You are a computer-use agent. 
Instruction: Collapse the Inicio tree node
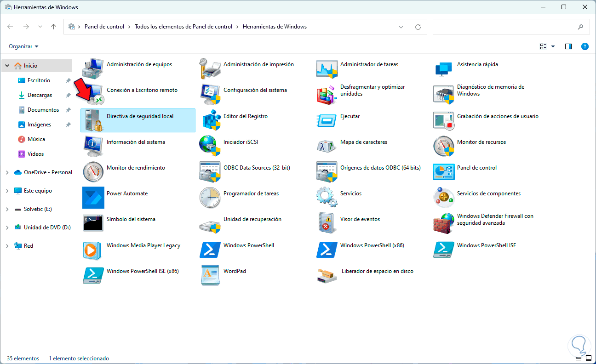7,66
